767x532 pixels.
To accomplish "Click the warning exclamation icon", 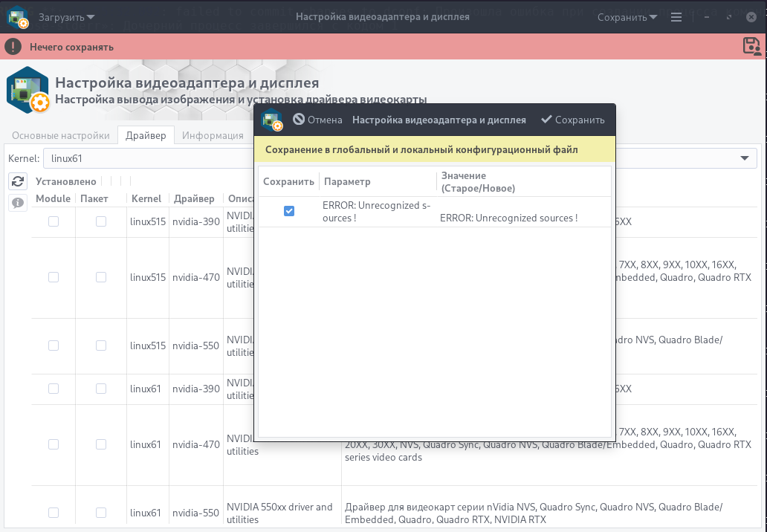I will (13, 47).
